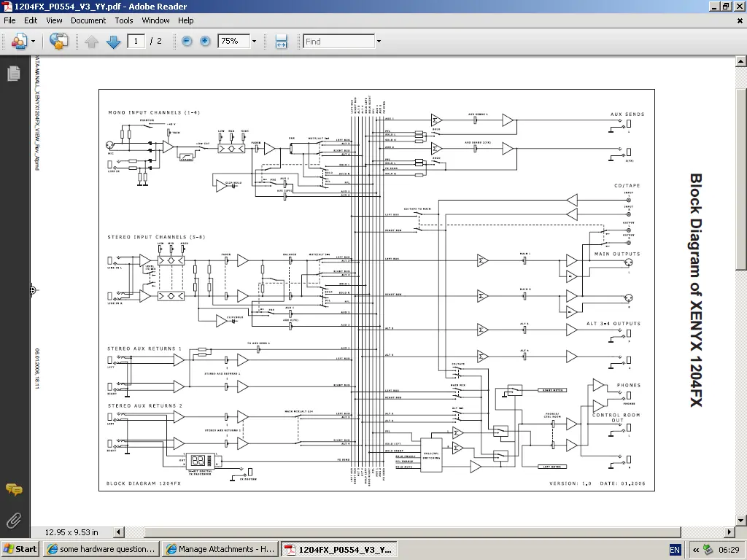Open the zoom level dropdown arrow
The image size is (747, 560).
(254, 42)
